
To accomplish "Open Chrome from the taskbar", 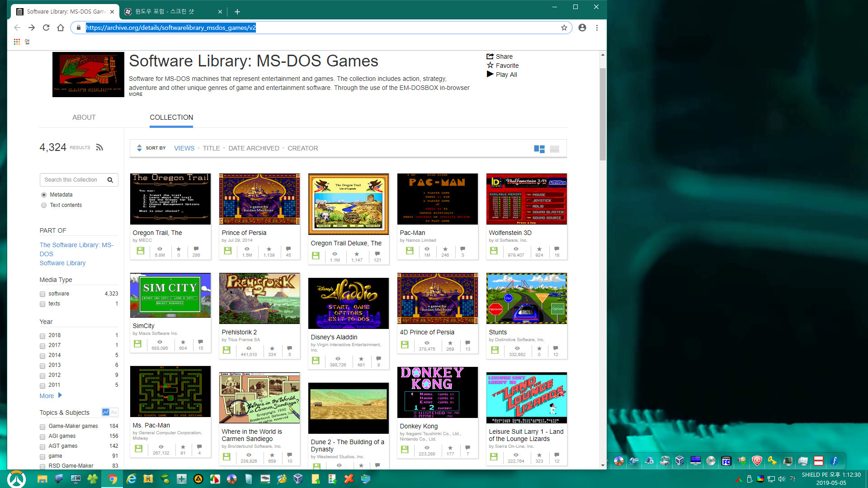I will (x=113, y=479).
